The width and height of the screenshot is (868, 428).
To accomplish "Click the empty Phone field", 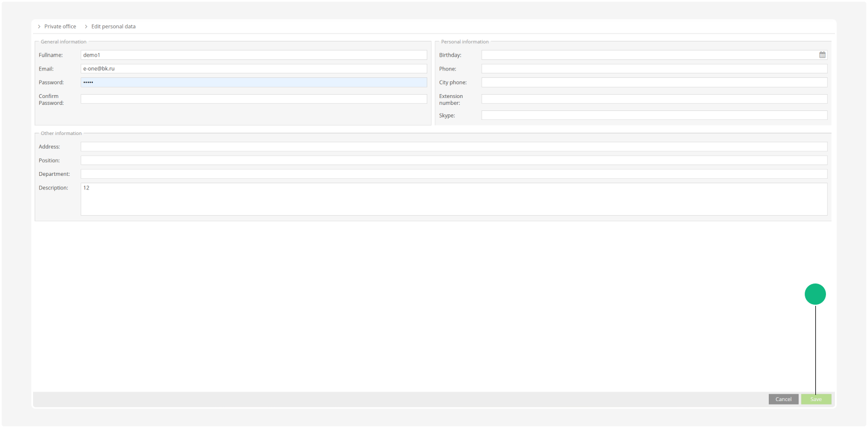I will pos(652,68).
